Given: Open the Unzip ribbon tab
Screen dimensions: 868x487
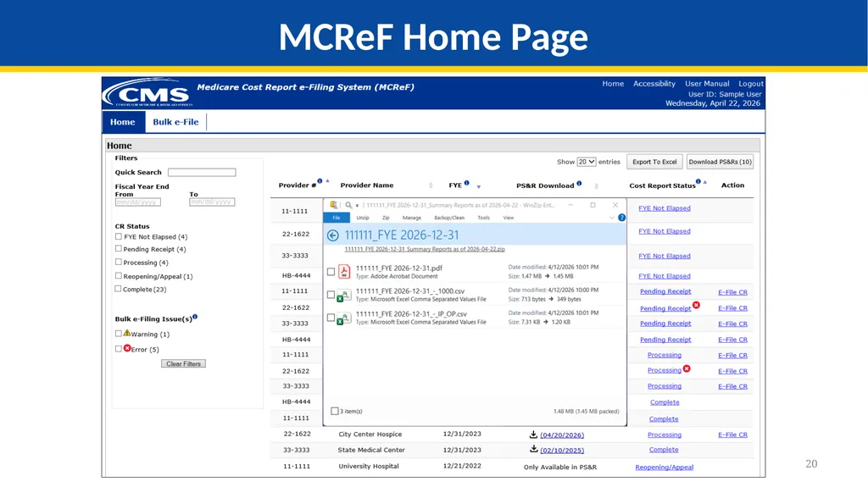Looking at the screenshot, I should point(363,218).
